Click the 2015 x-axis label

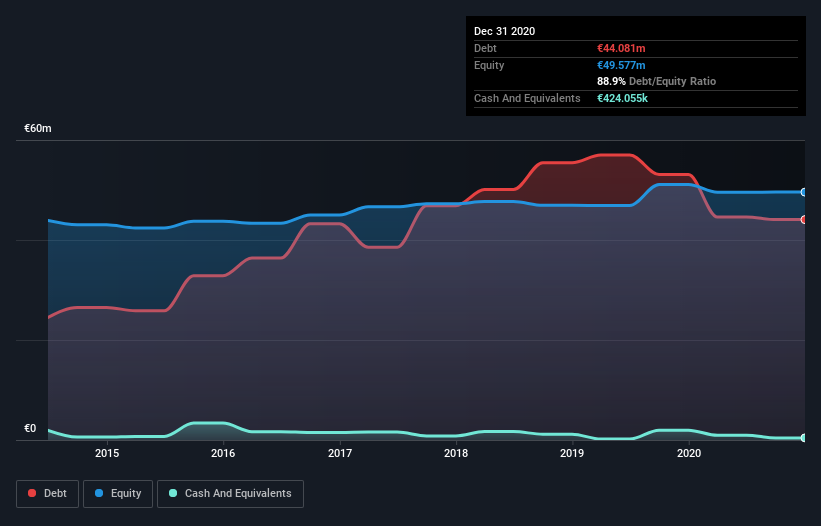pos(107,453)
